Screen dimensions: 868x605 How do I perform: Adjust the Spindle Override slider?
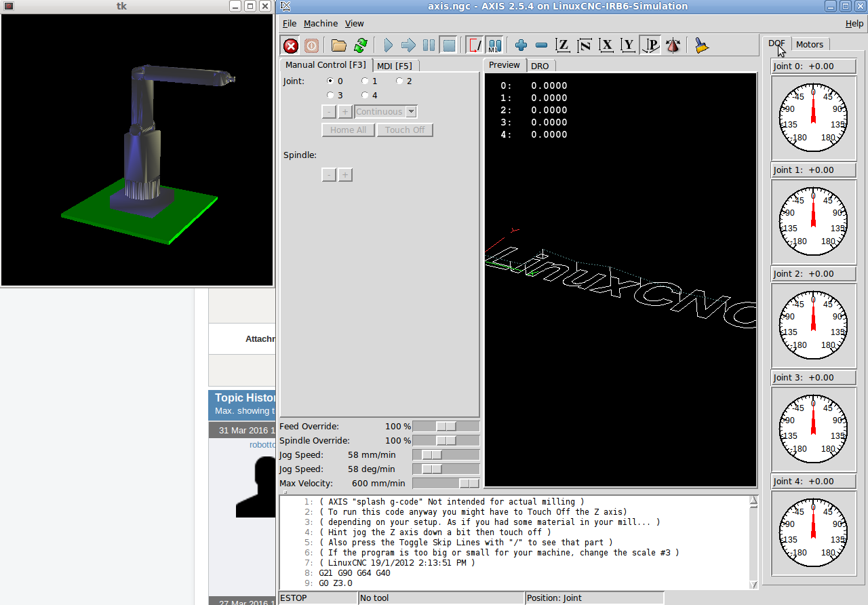point(446,440)
